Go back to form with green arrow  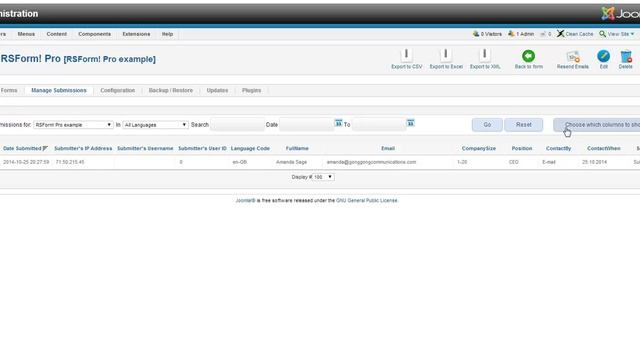(x=529, y=56)
